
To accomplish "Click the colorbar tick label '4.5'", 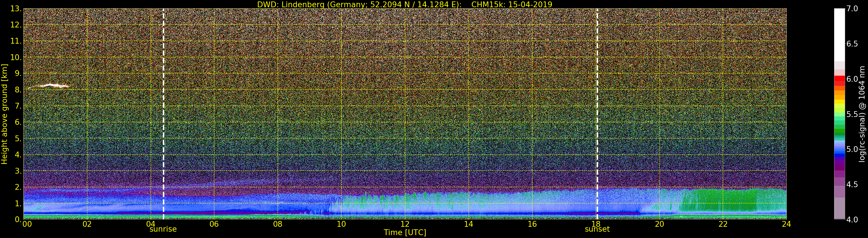I will [x=852, y=185].
